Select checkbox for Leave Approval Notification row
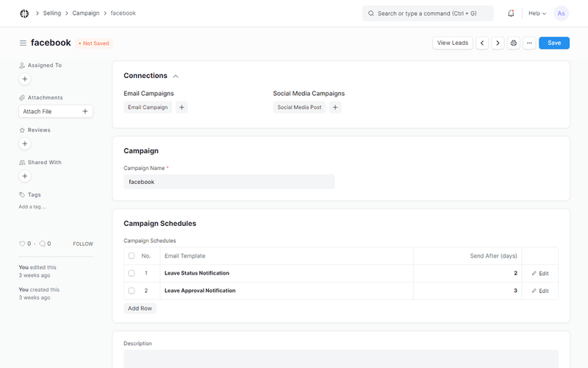This screenshot has width=588, height=368. (132, 291)
